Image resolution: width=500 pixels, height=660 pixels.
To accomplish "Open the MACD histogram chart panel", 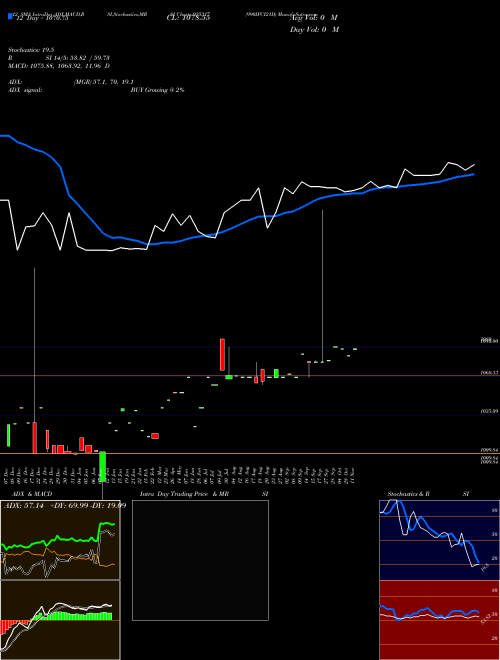I will click(x=60, y=620).
